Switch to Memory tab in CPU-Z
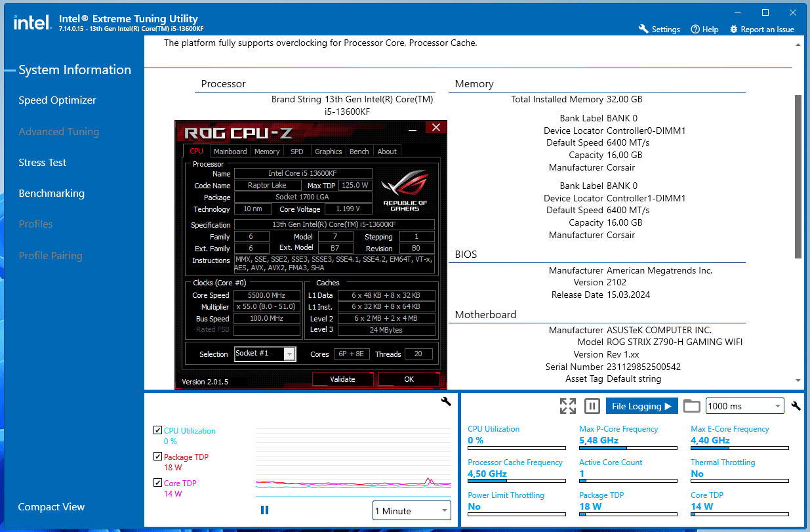 point(267,152)
